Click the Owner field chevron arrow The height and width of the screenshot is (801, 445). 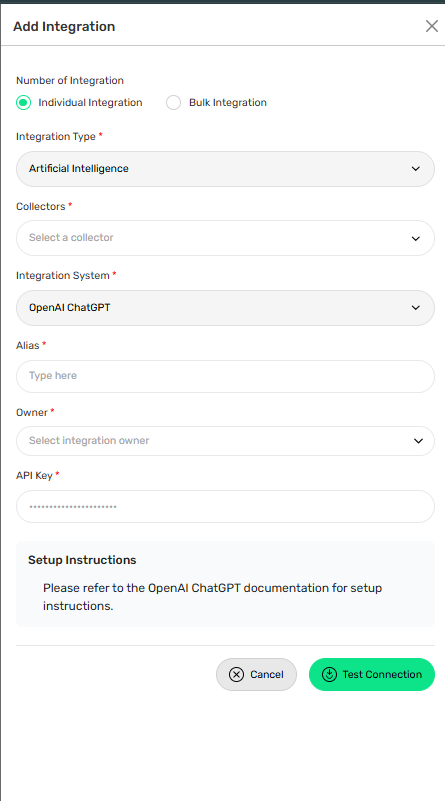418,441
